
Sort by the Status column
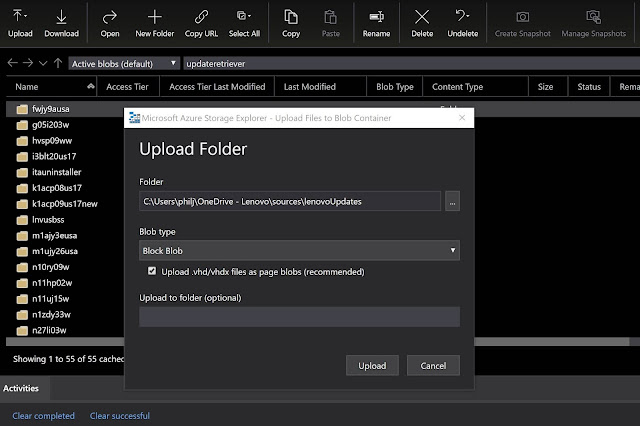pos(589,87)
